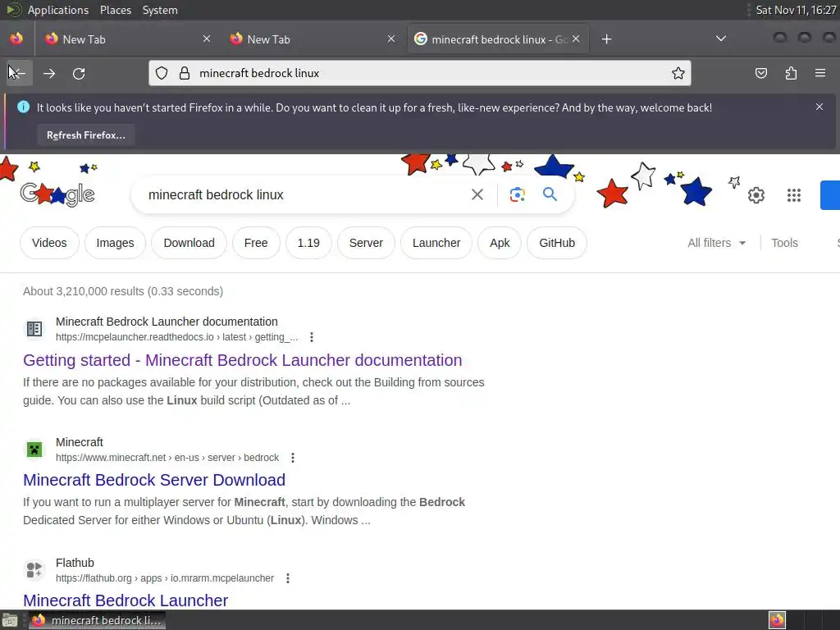Open the Applications menu
The height and width of the screenshot is (630, 840).
(58, 10)
